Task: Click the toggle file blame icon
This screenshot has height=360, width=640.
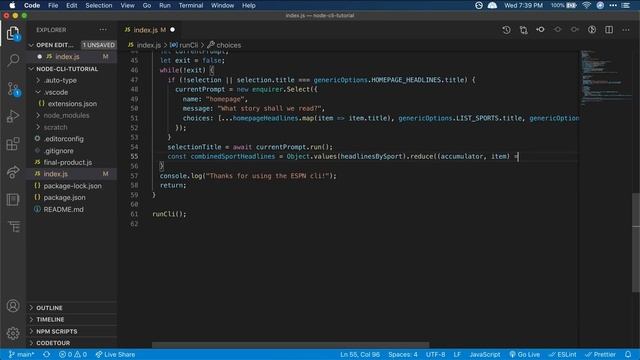Action: [592, 30]
